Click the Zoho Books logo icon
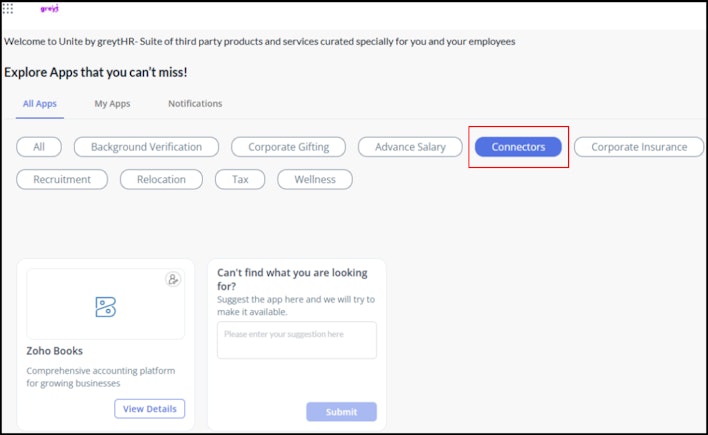The image size is (708, 435). pos(106,307)
